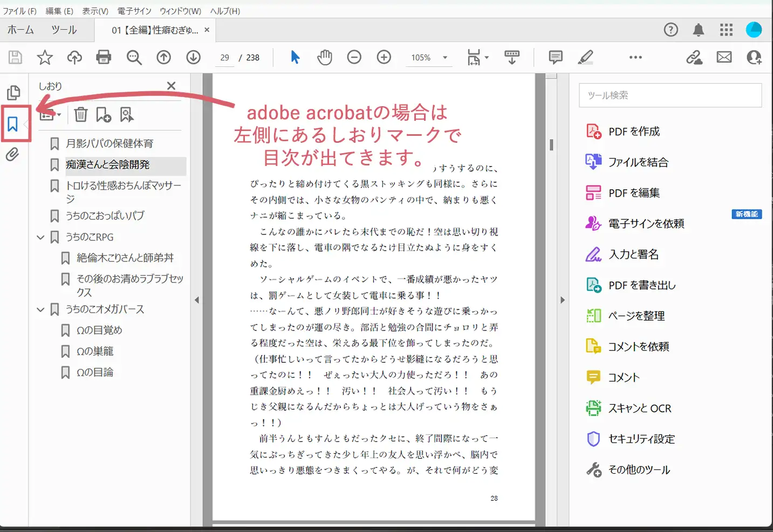Viewport: 773px width, 532px height.
Task: Collapse the right tools pane arrow
Action: coord(562,300)
